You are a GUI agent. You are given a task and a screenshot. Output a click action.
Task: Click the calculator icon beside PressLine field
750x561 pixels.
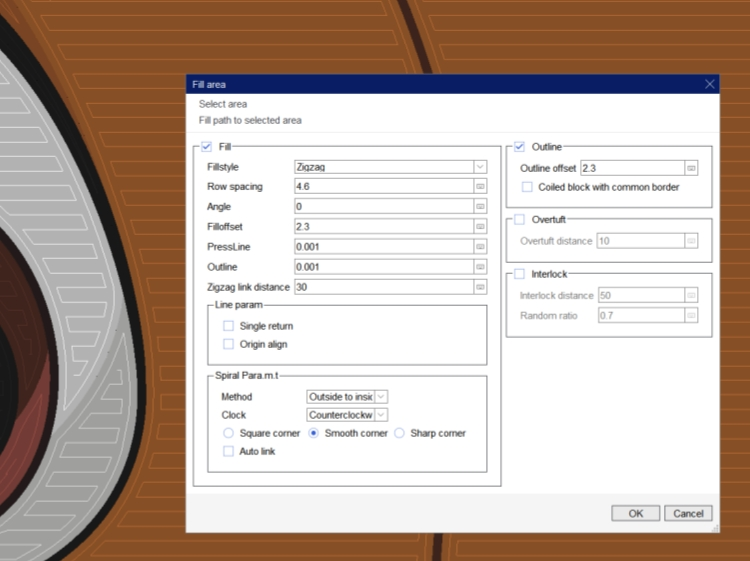click(x=480, y=247)
